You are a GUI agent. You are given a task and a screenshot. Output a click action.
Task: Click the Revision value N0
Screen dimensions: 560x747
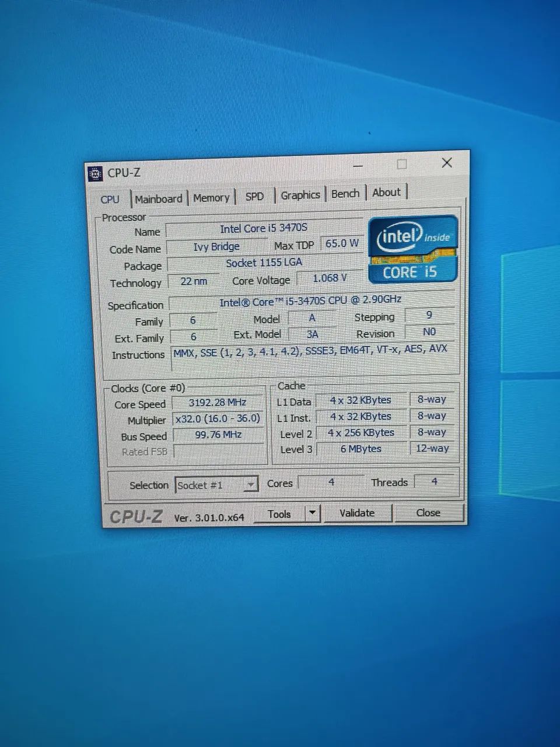pos(429,331)
